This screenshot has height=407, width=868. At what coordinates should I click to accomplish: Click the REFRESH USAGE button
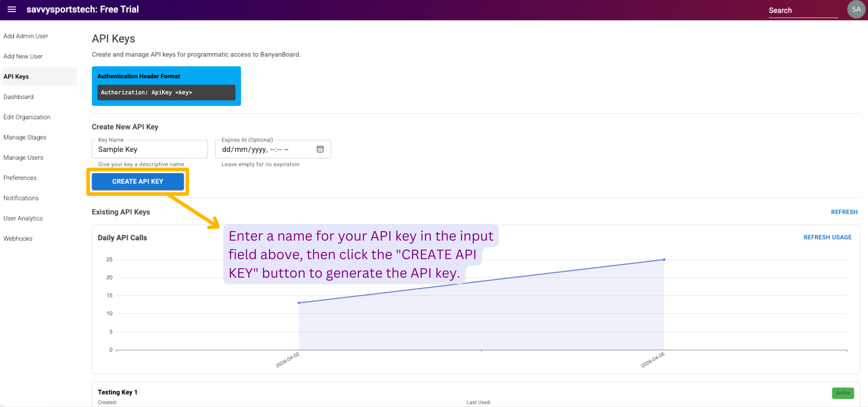[x=827, y=237]
